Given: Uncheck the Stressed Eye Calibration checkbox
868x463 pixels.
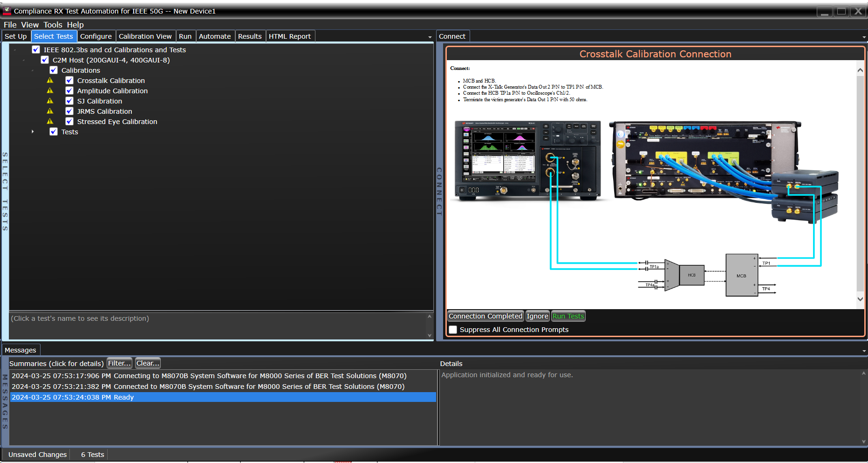Looking at the screenshot, I should click(x=69, y=122).
